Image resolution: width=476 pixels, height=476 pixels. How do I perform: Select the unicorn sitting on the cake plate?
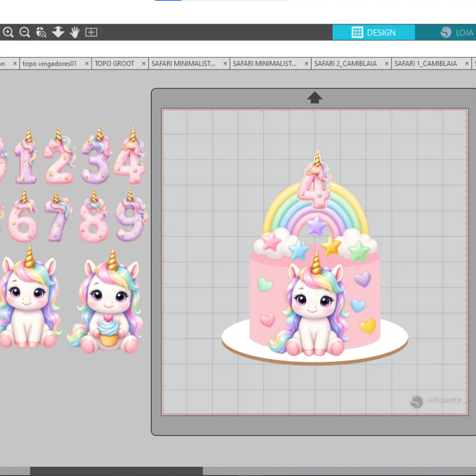[309, 305]
